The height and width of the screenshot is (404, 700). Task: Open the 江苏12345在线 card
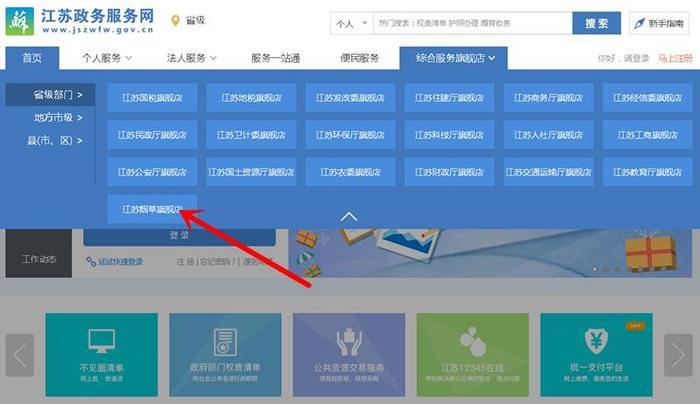point(473,355)
